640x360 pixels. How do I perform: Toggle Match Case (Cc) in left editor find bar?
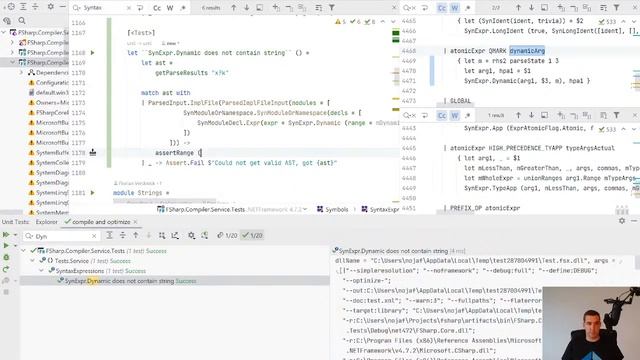[157, 8]
